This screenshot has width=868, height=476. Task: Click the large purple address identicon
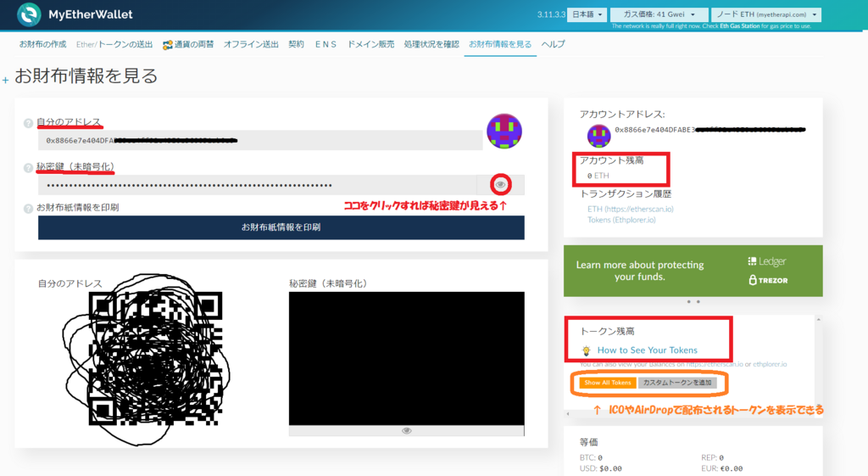pos(504,132)
